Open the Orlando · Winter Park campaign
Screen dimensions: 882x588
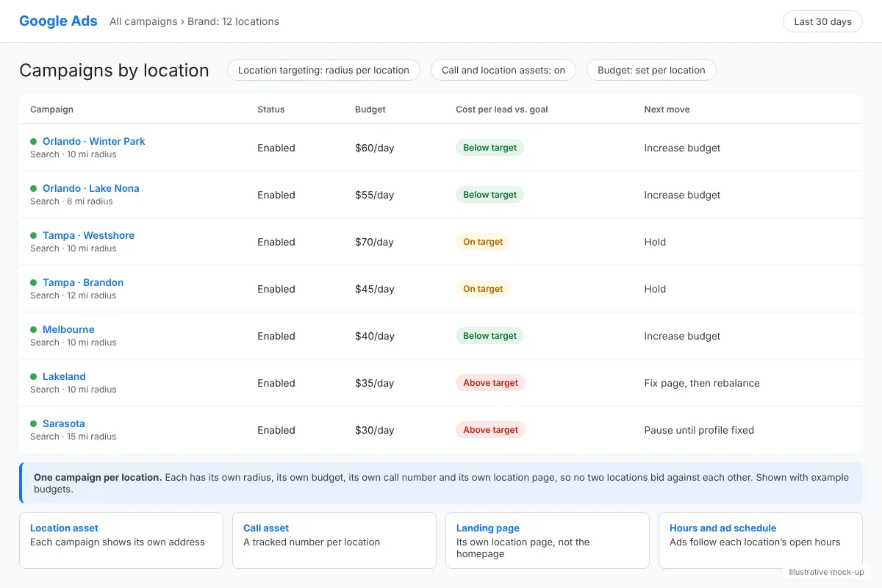(x=94, y=141)
